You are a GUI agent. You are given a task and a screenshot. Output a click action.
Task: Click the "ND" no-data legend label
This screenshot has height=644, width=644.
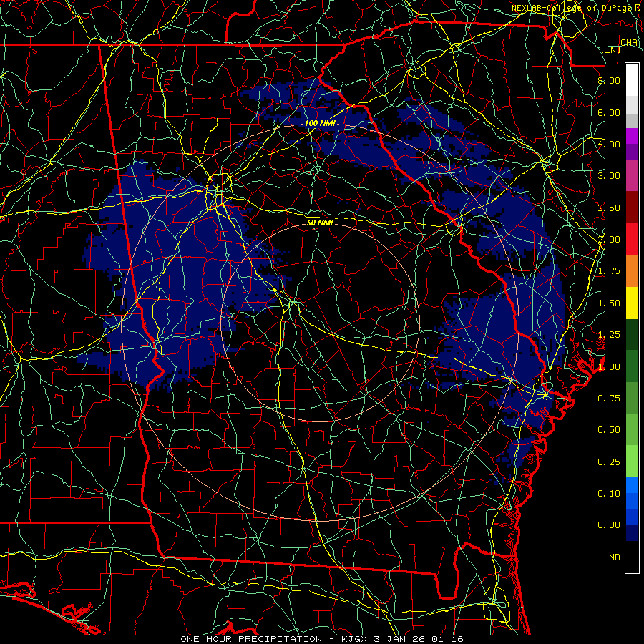pyautogui.click(x=615, y=557)
